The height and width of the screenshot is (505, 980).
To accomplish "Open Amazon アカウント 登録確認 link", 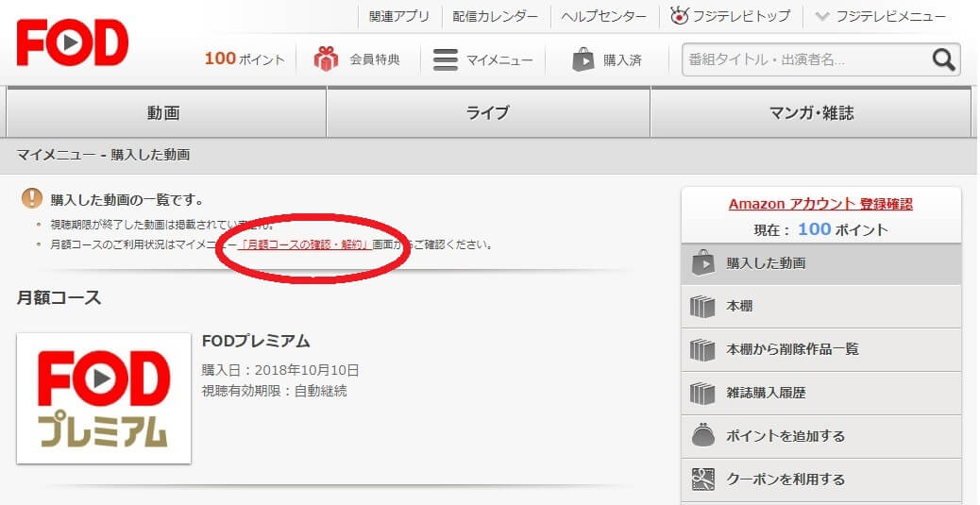I will (820, 204).
